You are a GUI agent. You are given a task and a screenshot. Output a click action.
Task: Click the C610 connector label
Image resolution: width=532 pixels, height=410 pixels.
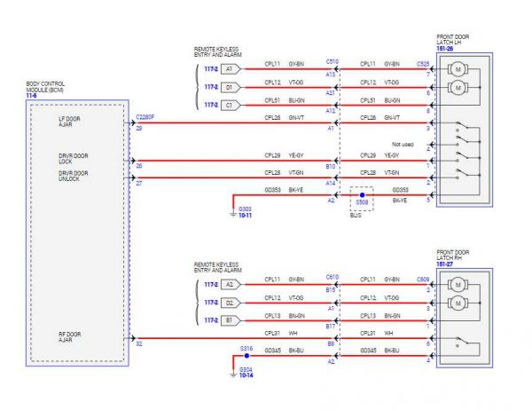click(x=332, y=277)
